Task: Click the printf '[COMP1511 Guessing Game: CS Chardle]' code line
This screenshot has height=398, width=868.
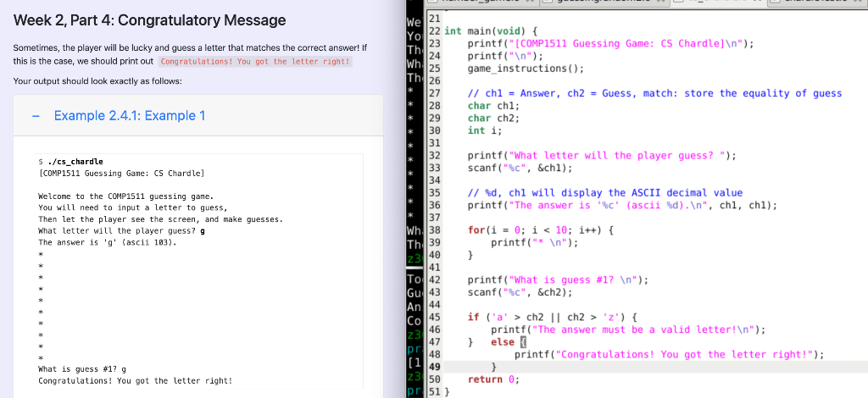Action: [611, 44]
